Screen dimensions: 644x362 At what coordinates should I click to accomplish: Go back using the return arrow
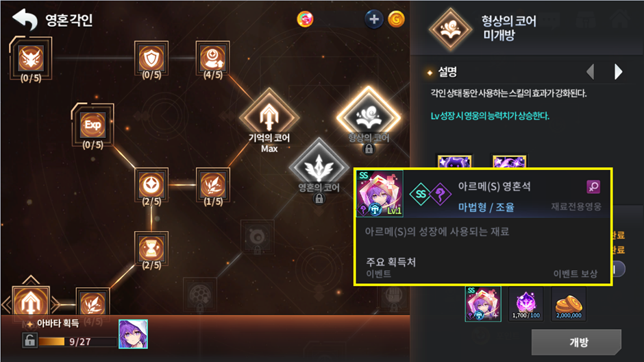click(25, 19)
